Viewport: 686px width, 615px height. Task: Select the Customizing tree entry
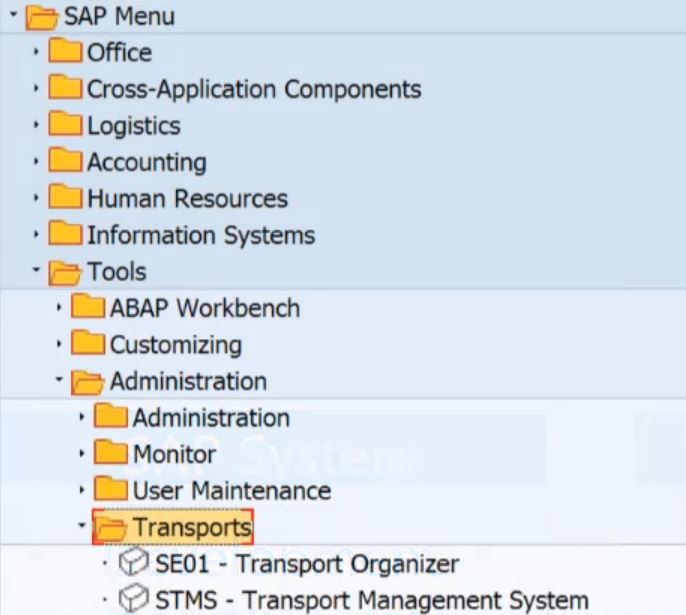pos(176,346)
